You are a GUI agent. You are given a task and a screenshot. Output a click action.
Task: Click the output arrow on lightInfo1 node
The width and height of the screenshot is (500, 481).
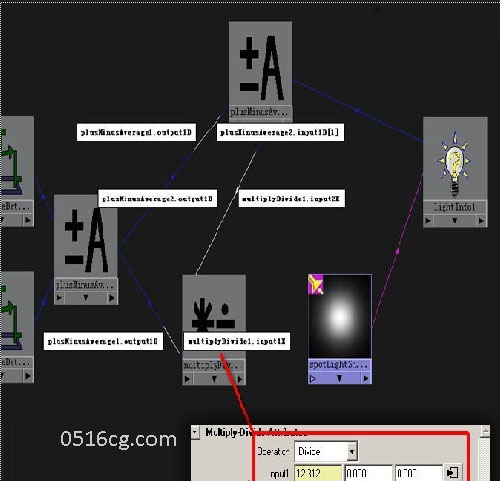point(481,220)
